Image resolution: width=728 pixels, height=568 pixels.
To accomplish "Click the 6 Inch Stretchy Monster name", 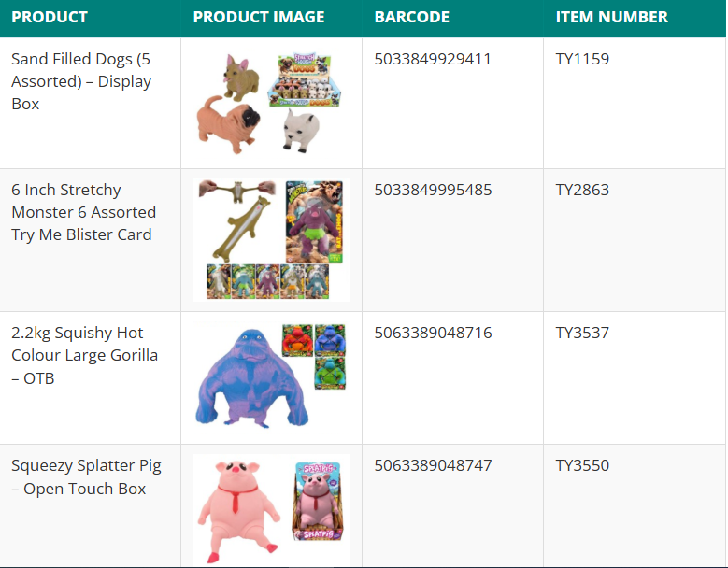I will coord(83,212).
